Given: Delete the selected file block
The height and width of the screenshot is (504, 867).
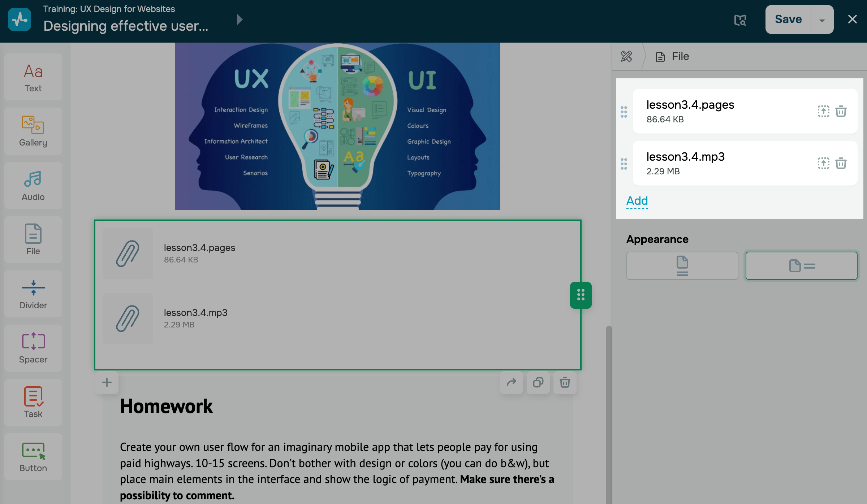Looking at the screenshot, I should point(565,382).
